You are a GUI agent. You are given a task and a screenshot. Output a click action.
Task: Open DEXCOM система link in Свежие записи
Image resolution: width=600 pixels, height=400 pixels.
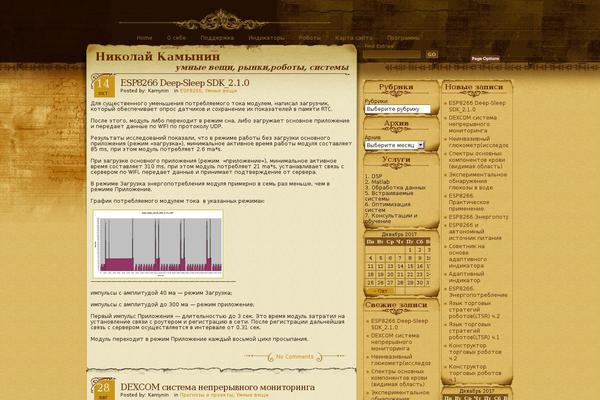pyautogui.click(x=395, y=342)
